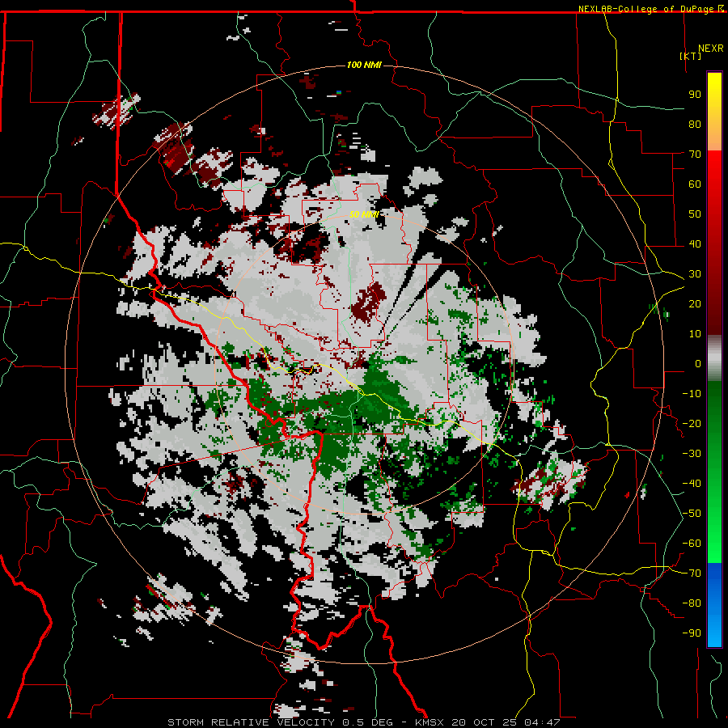Viewport: 728px width, 728px height.
Task: Click the 0 value on velocity scale
Action: pyautogui.click(x=698, y=363)
